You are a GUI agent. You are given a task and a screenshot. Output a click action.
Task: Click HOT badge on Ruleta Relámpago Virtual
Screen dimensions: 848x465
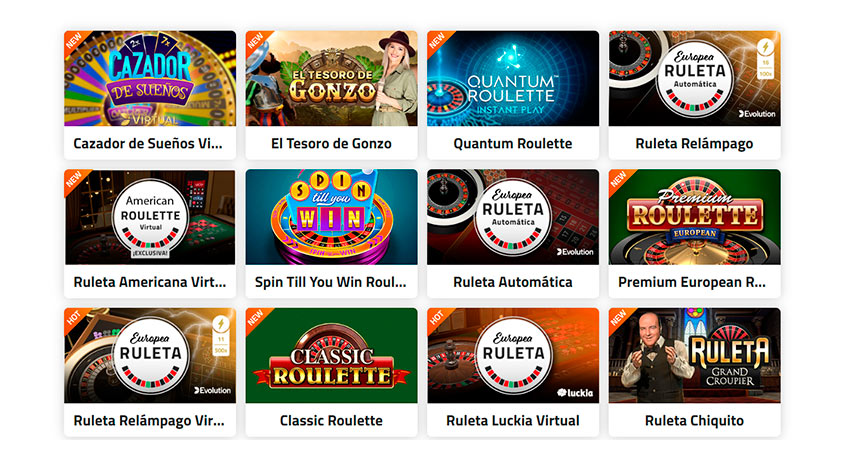(x=73, y=317)
